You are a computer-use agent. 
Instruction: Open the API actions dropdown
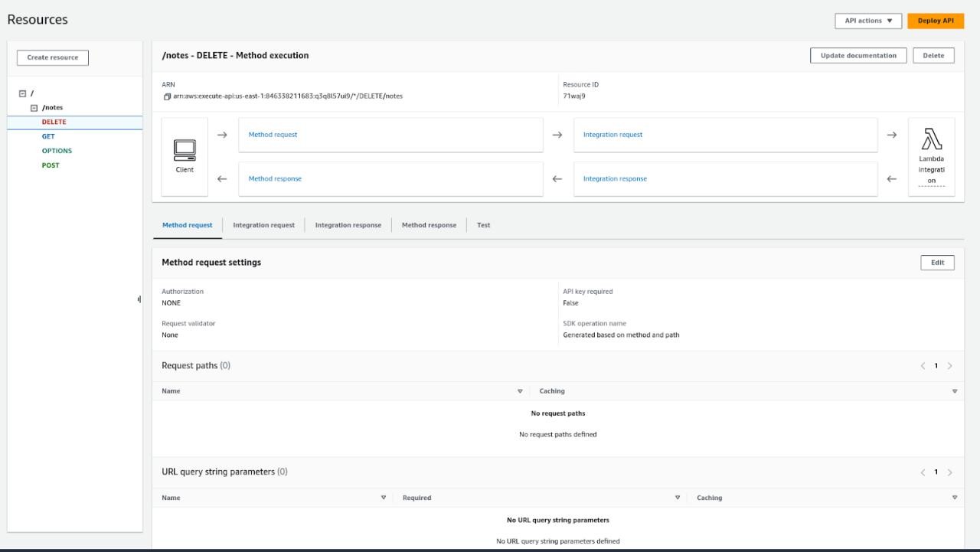[x=868, y=21]
